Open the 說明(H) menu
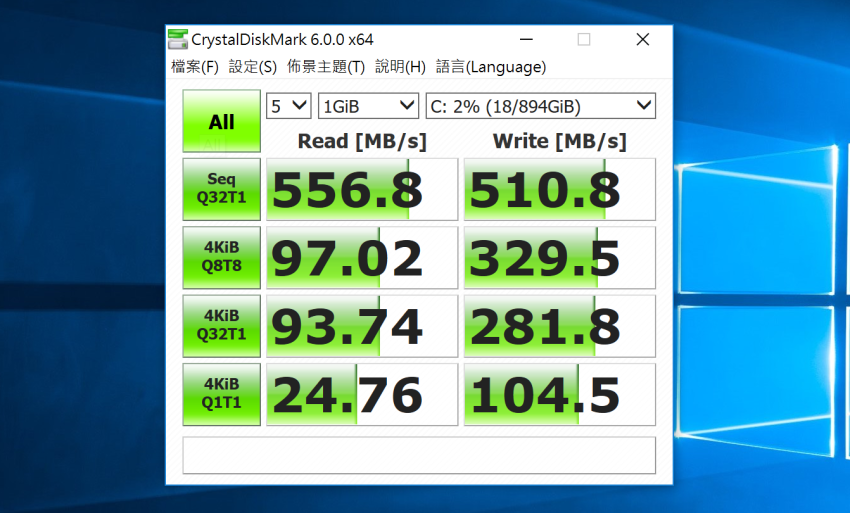This screenshot has width=850, height=513. [x=400, y=67]
